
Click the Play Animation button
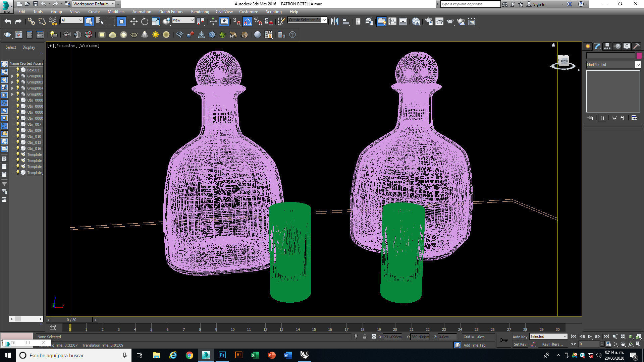590,337
